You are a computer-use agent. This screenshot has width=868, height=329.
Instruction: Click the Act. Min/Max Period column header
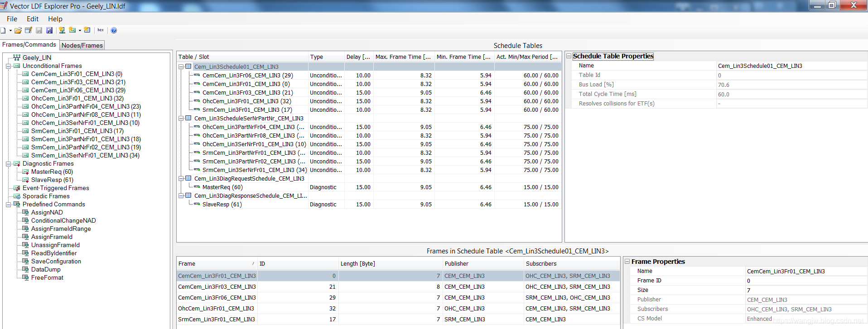coord(527,57)
